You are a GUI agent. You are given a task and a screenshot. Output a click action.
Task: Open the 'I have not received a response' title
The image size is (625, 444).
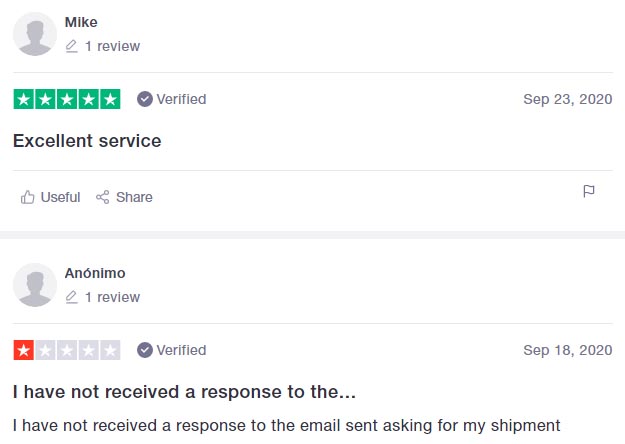coord(184,392)
